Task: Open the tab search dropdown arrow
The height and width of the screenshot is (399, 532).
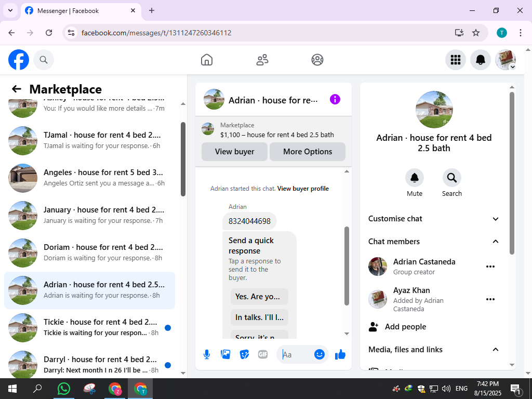Action: coord(10,10)
